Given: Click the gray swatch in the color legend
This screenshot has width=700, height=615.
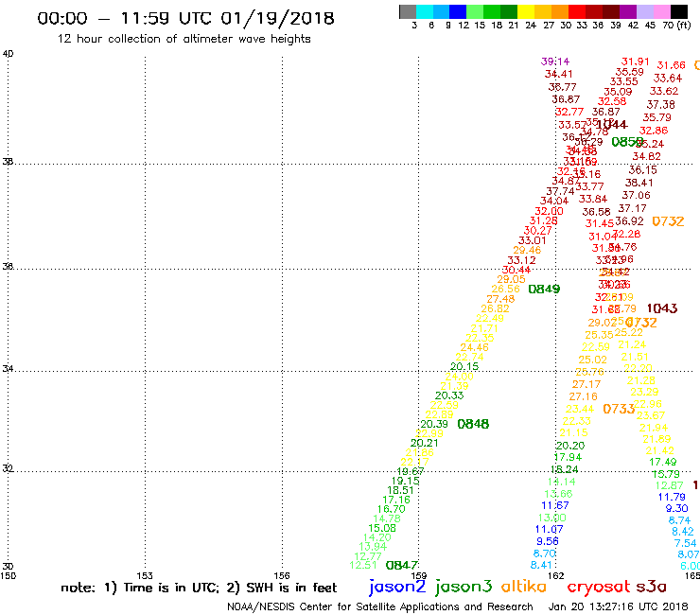Looking at the screenshot, I should pyautogui.click(x=408, y=11).
